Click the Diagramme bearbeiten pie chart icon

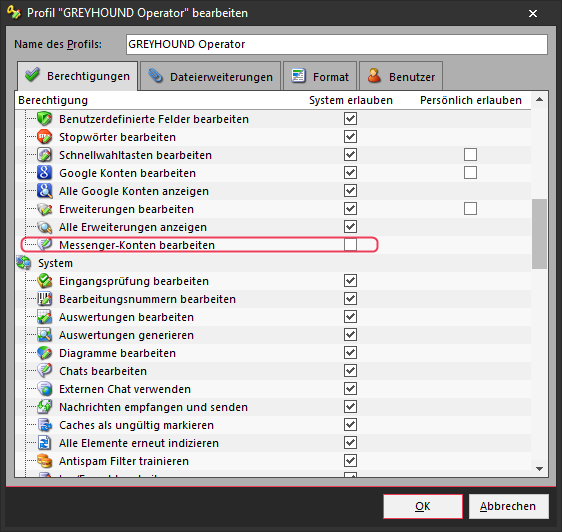click(44, 353)
